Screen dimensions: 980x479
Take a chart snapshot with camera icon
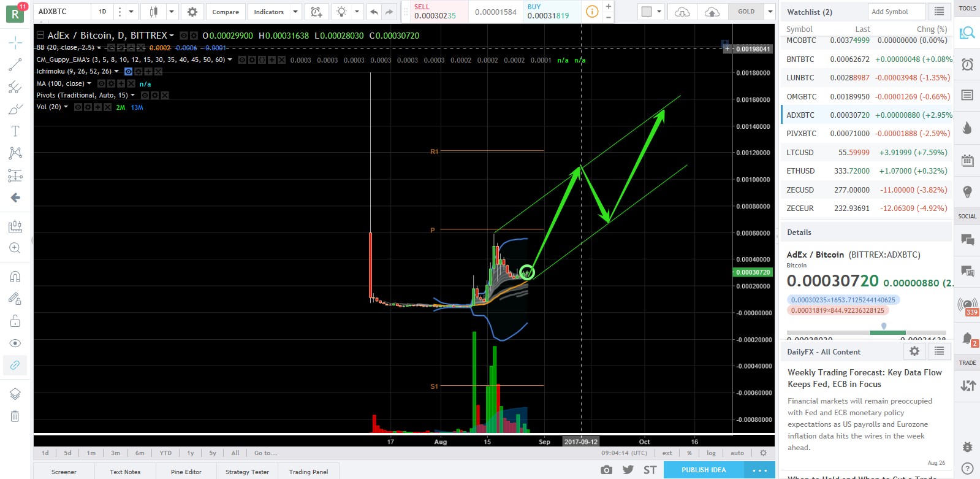tap(606, 470)
